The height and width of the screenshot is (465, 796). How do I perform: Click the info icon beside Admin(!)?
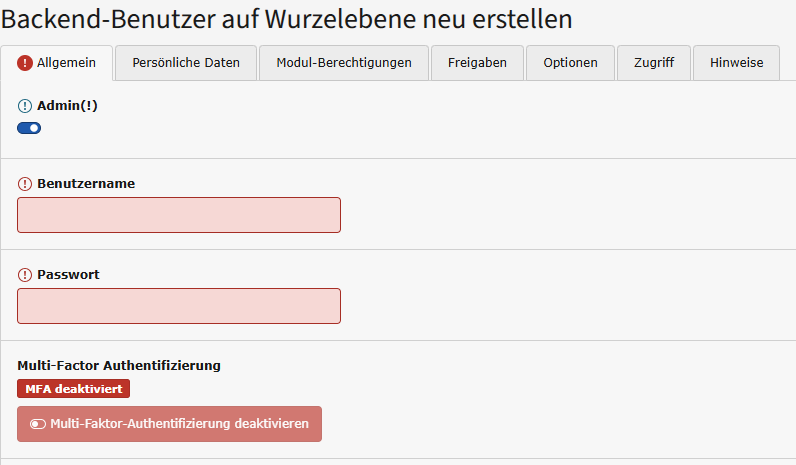tap(25, 105)
